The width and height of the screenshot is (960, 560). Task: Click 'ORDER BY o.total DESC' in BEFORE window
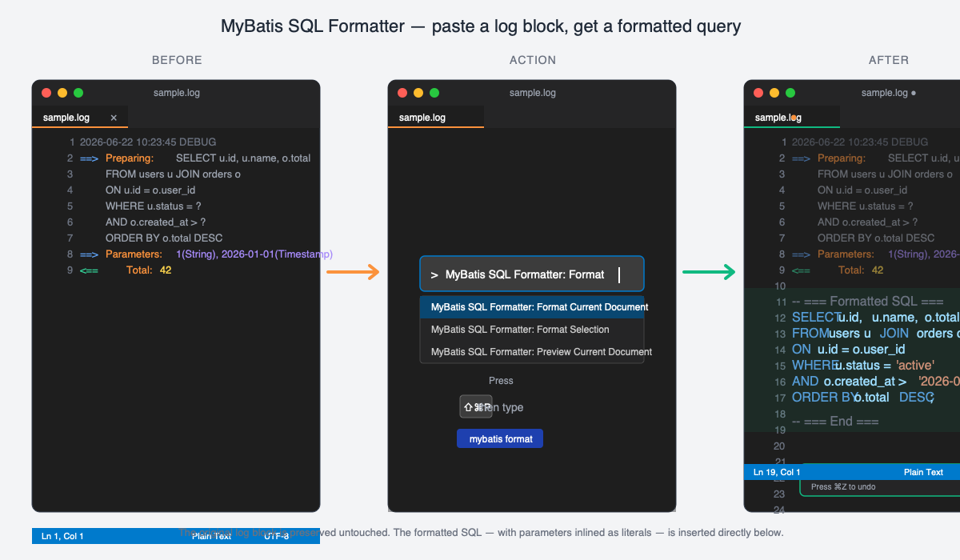tap(164, 238)
